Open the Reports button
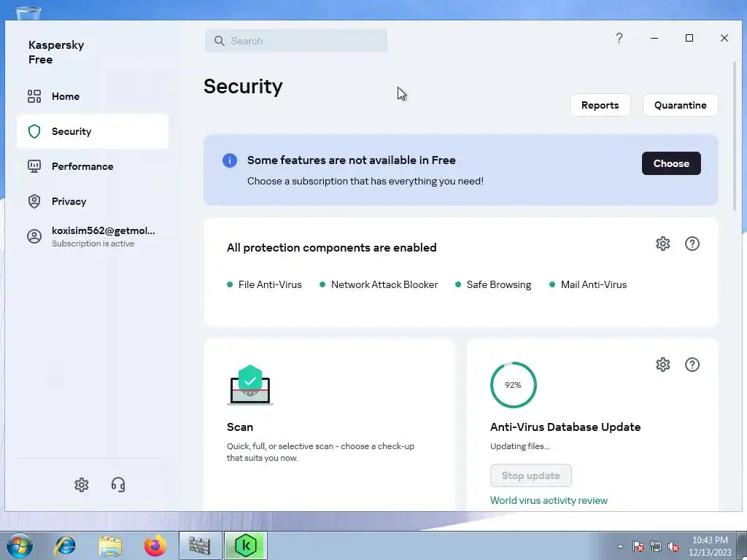The width and height of the screenshot is (747, 560). (600, 105)
